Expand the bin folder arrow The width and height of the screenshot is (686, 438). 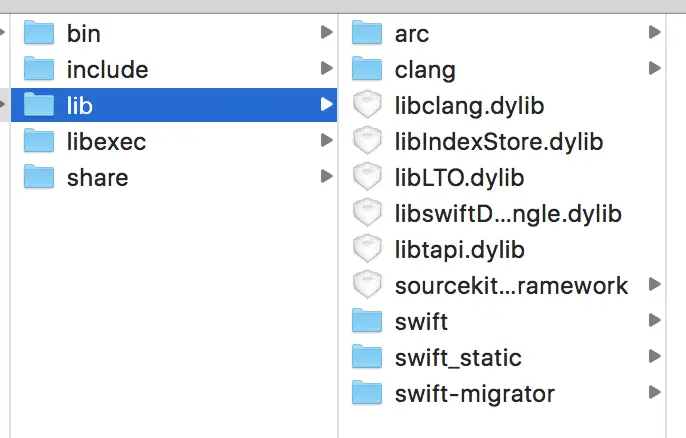(326, 33)
